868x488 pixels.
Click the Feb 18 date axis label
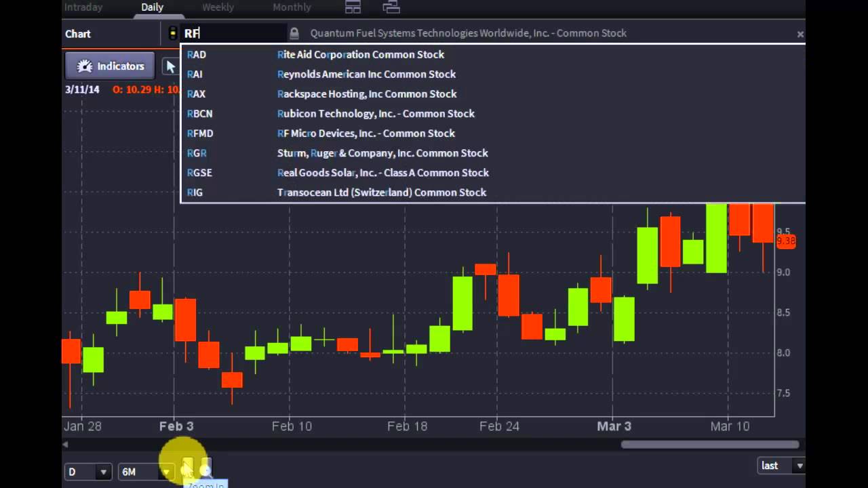tap(407, 426)
